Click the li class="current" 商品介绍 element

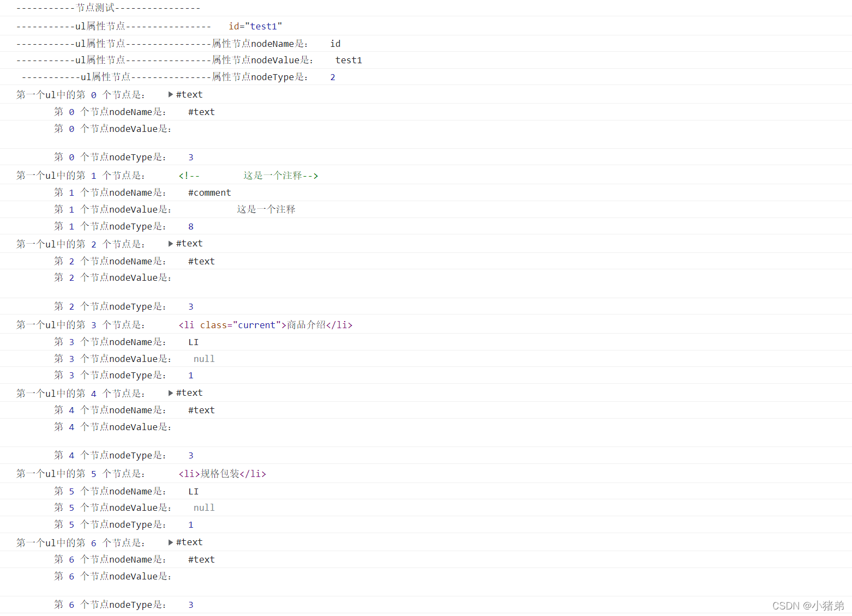click(266, 325)
